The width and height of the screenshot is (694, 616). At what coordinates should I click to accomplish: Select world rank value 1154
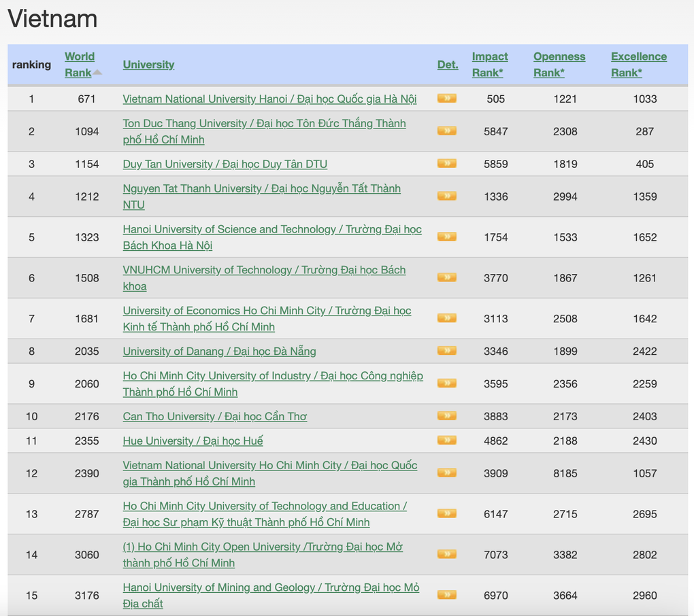87,164
